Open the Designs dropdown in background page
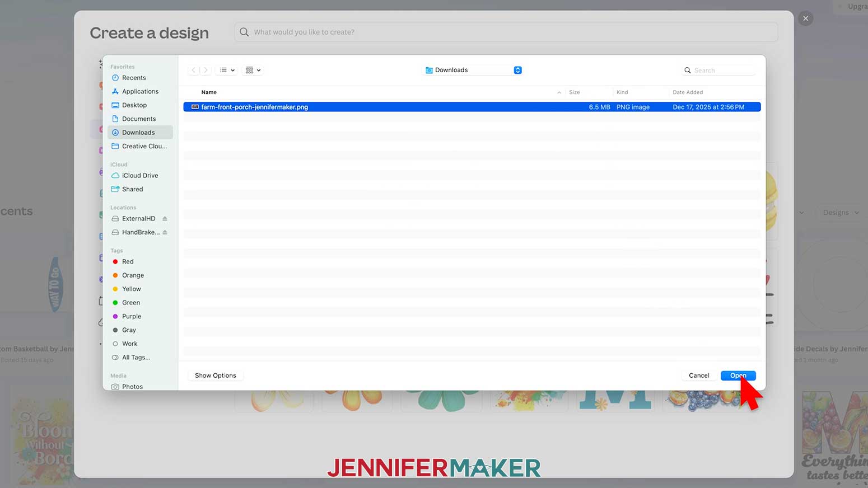This screenshot has width=868, height=488. 841,213
